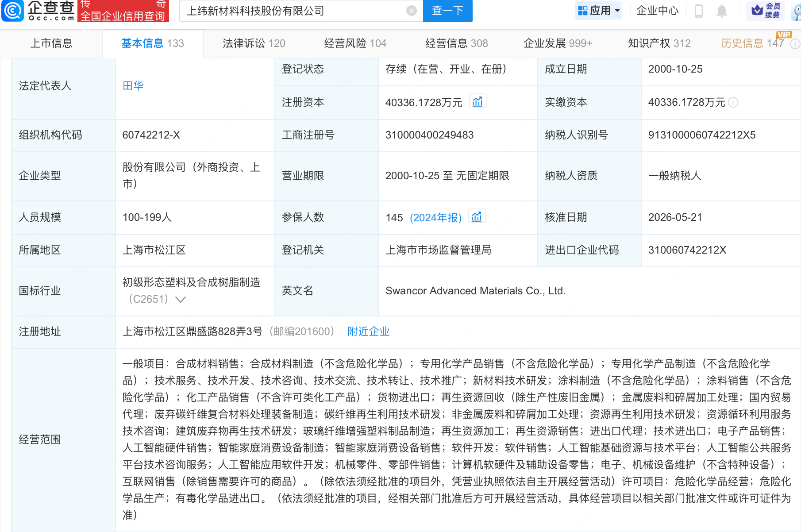Open 经营信息 308 tab
The width and height of the screenshot is (801, 532).
tap(457, 43)
